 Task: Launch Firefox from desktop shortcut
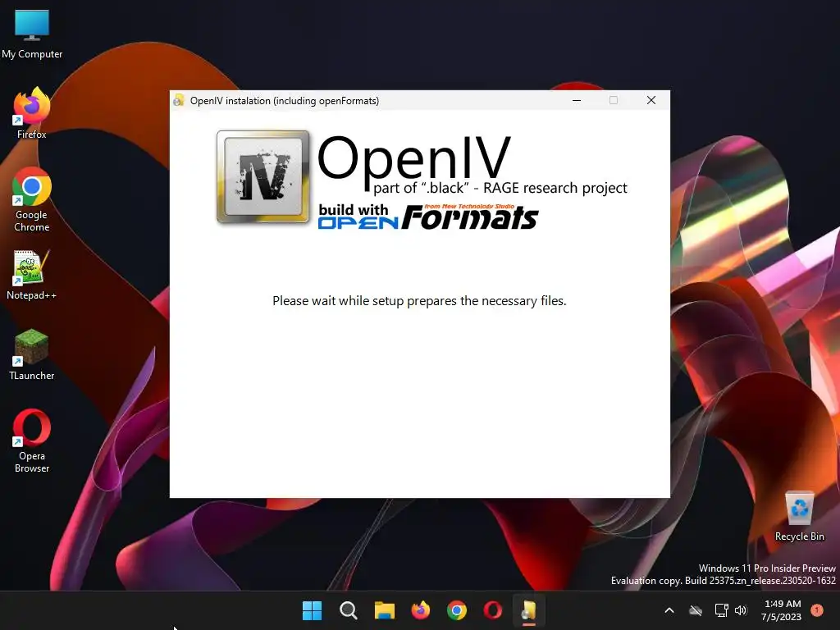tap(32, 113)
